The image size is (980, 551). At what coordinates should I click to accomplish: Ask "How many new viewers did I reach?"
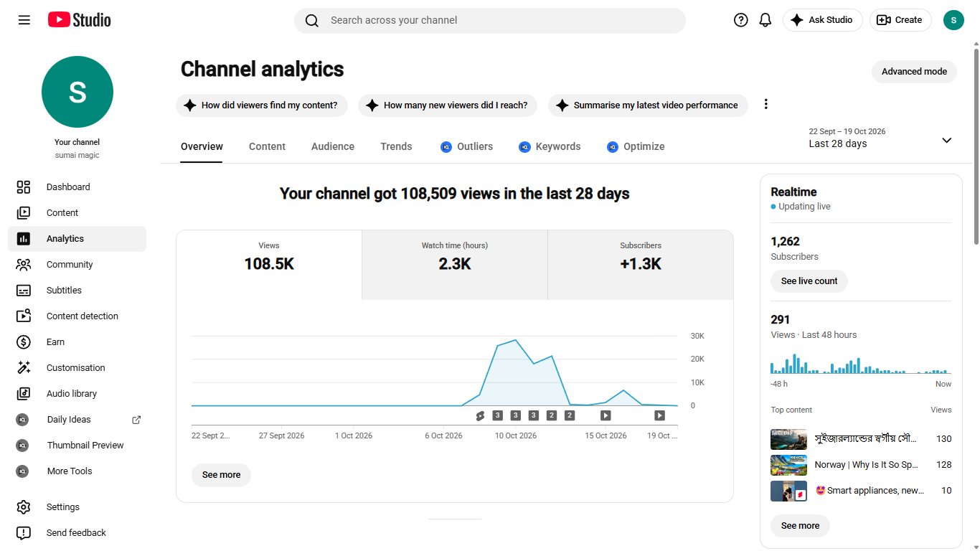click(448, 105)
